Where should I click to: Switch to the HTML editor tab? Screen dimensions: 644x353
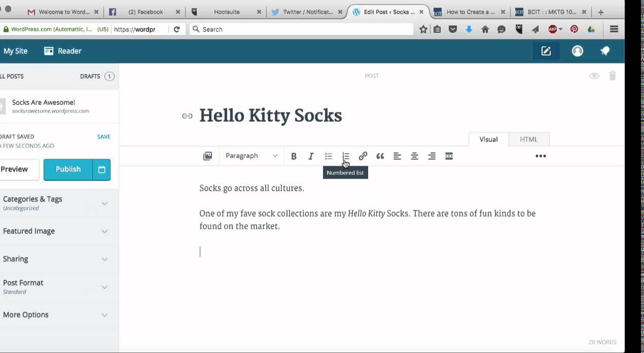pos(528,139)
